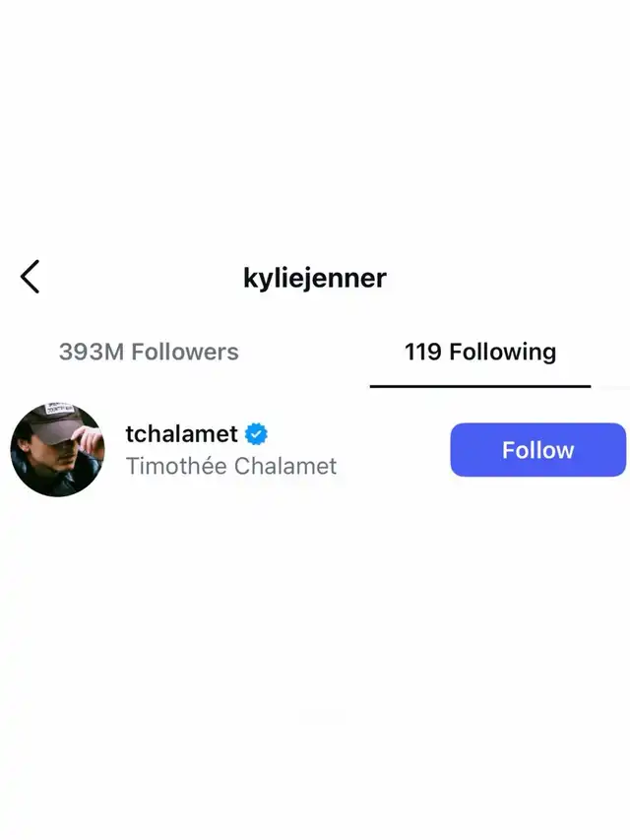Click the blue verified badge beside tchalamet

click(x=256, y=434)
